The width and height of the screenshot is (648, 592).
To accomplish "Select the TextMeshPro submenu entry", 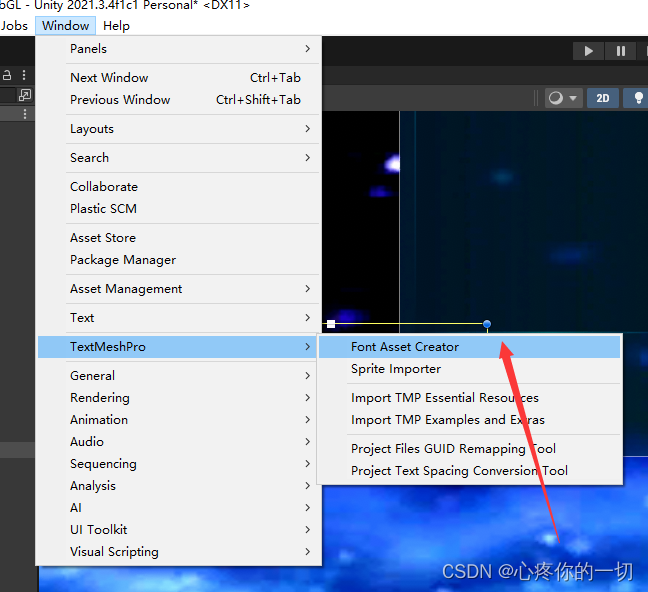I will tap(177, 346).
